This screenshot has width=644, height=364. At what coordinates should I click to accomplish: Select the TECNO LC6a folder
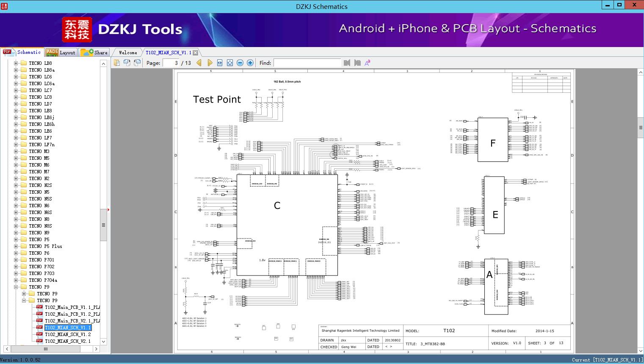click(41, 83)
